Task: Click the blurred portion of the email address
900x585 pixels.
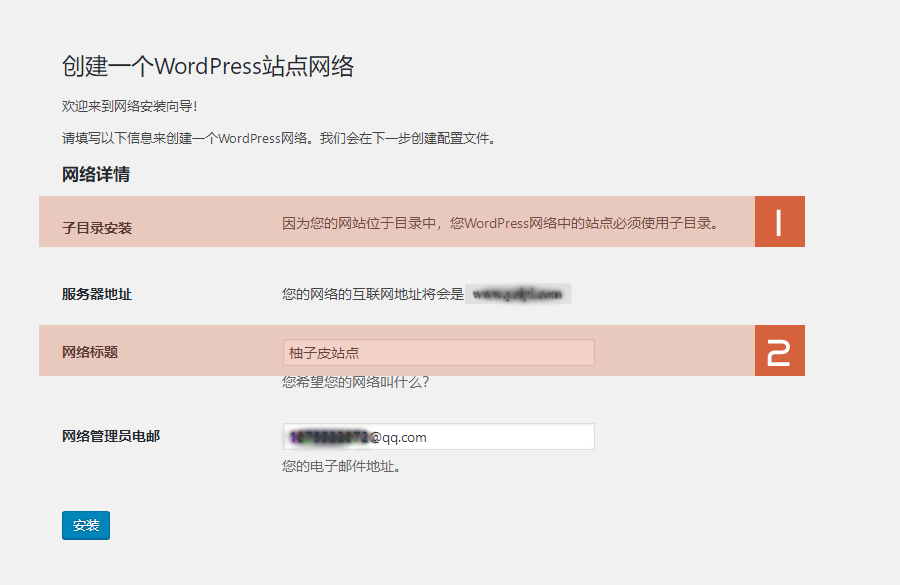Action: (329, 437)
